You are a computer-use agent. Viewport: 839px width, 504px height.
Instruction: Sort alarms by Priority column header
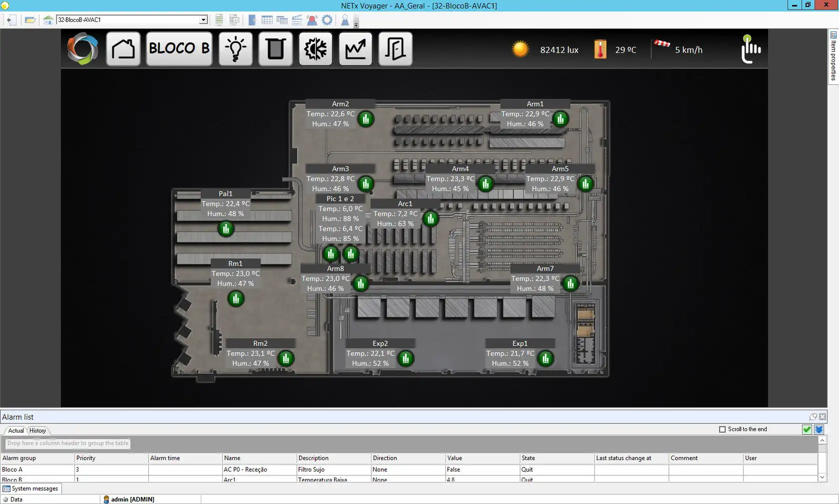pyautogui.click(x=86, y=458)
